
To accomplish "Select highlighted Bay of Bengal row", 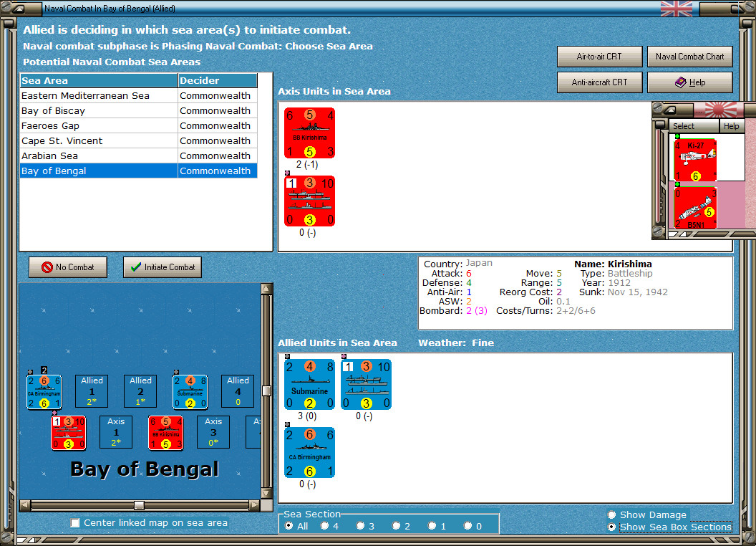I will 138,171.
